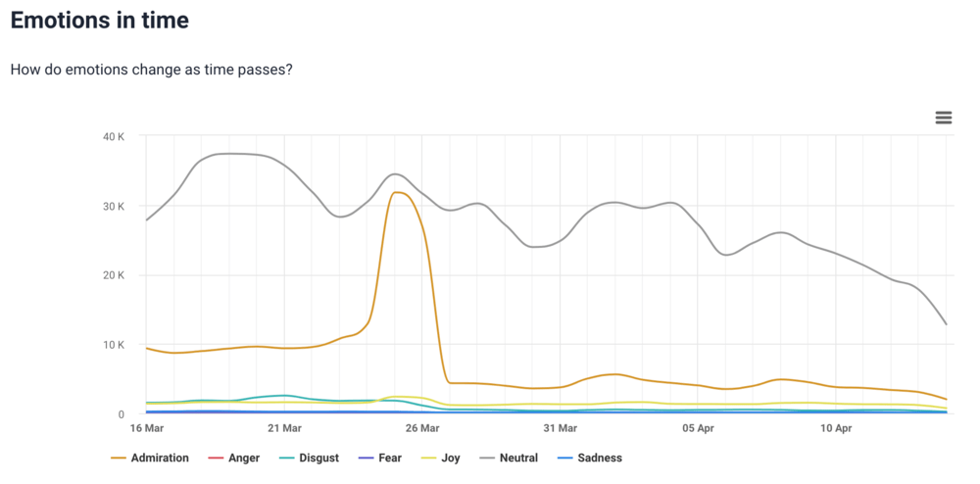The height and width of the screenshot is (484, 980).
Task: Click the 26 Mar date tick label
Action: click(x=422, y=428)
